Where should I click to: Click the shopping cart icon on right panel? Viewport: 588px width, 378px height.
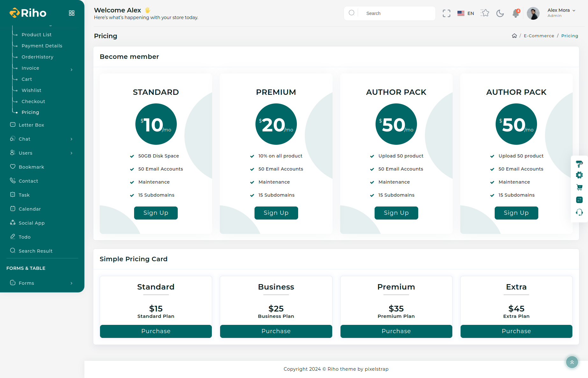pyautogui.click(x=579, y=187)
